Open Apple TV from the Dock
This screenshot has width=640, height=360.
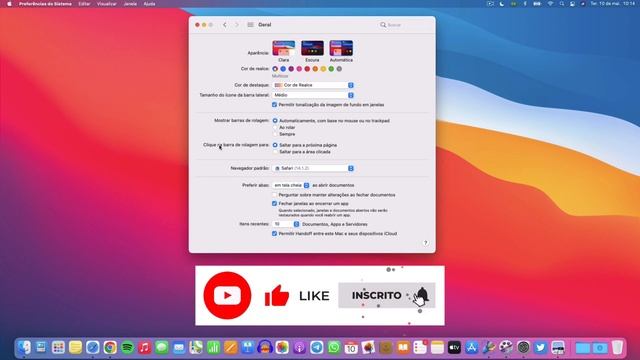pyautogui.click(x=454, y=347)
